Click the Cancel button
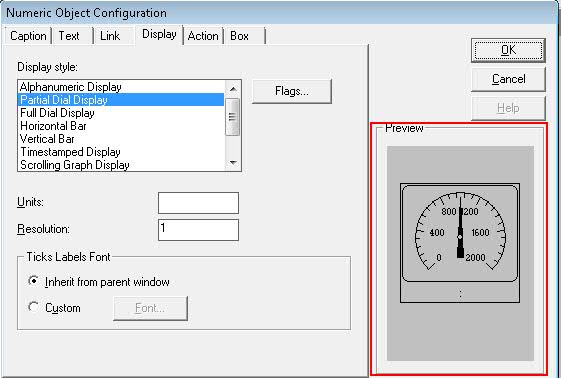The width and height of the screenshot is (561, 378). [508, 79]
